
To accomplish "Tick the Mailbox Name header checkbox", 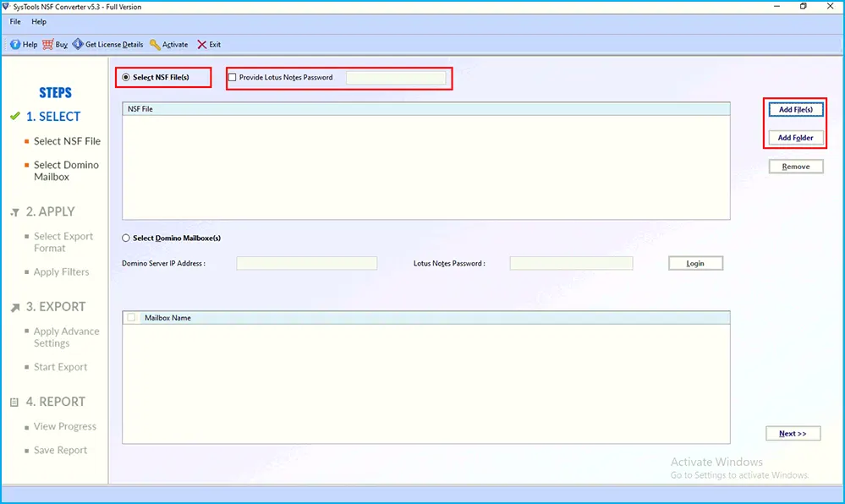I will pos(131,317).
